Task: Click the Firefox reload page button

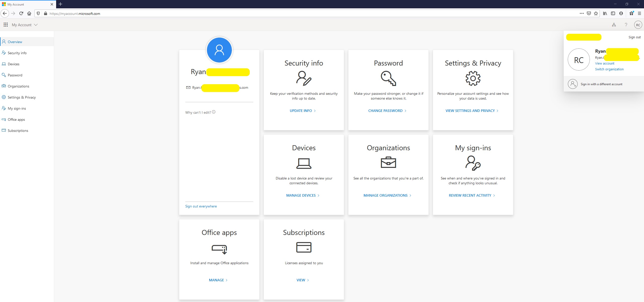Action: (21, 14)
